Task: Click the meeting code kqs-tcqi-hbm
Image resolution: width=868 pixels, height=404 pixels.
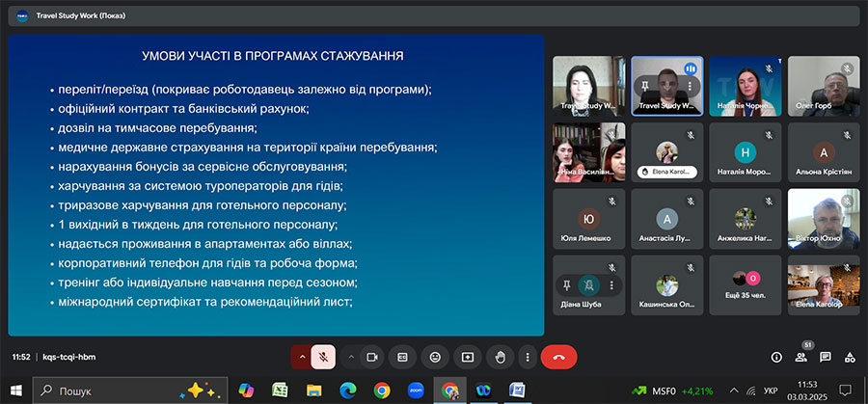Action: pyautogui.click(x=69, y=357)
